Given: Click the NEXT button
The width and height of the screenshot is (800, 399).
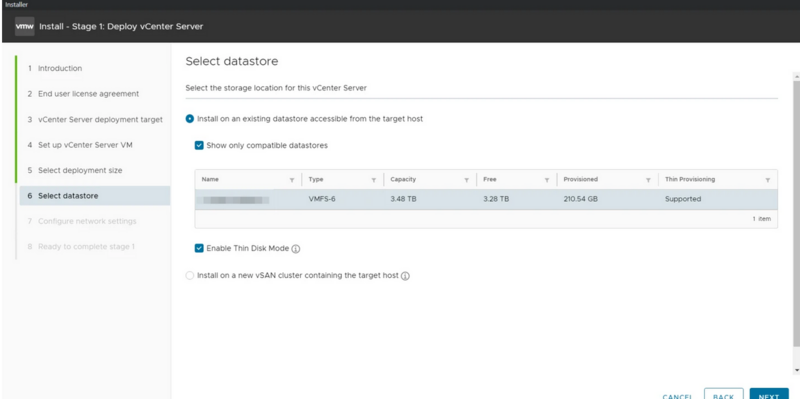Looking at the screenshot, I should click(768, 395).
